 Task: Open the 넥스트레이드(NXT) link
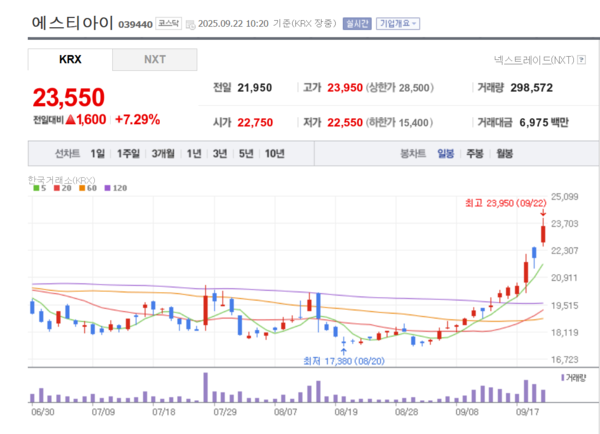534,60
